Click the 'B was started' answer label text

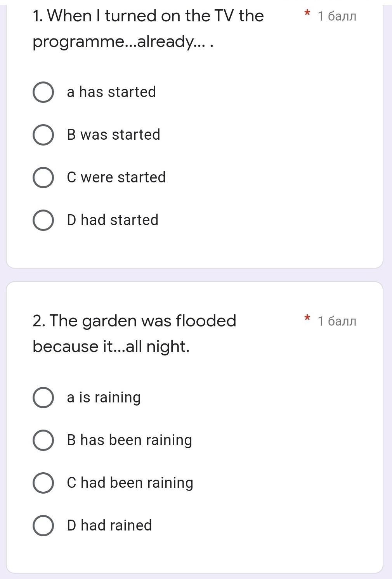click(113, 135)
